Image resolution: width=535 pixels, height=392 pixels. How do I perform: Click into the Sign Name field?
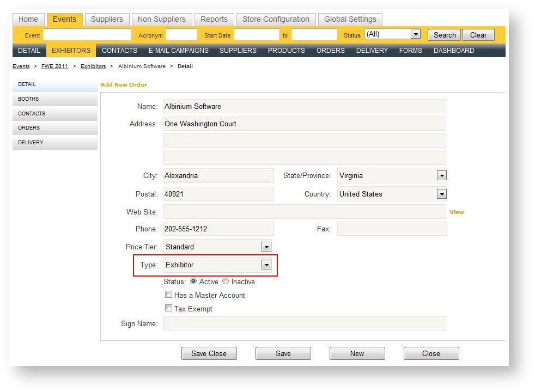click(304, 323)
